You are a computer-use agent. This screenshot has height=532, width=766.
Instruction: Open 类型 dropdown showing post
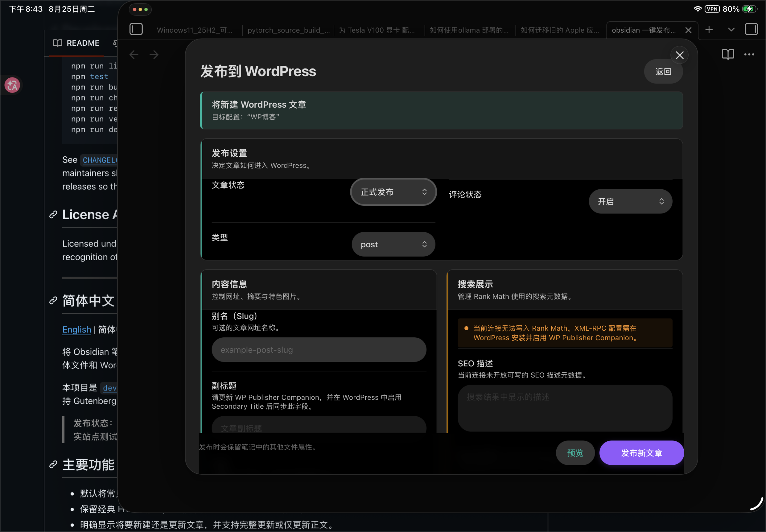point(393,244)
